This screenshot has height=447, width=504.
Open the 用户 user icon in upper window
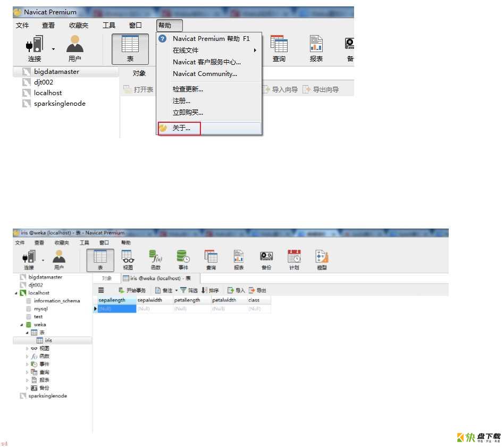coord(74,44)
